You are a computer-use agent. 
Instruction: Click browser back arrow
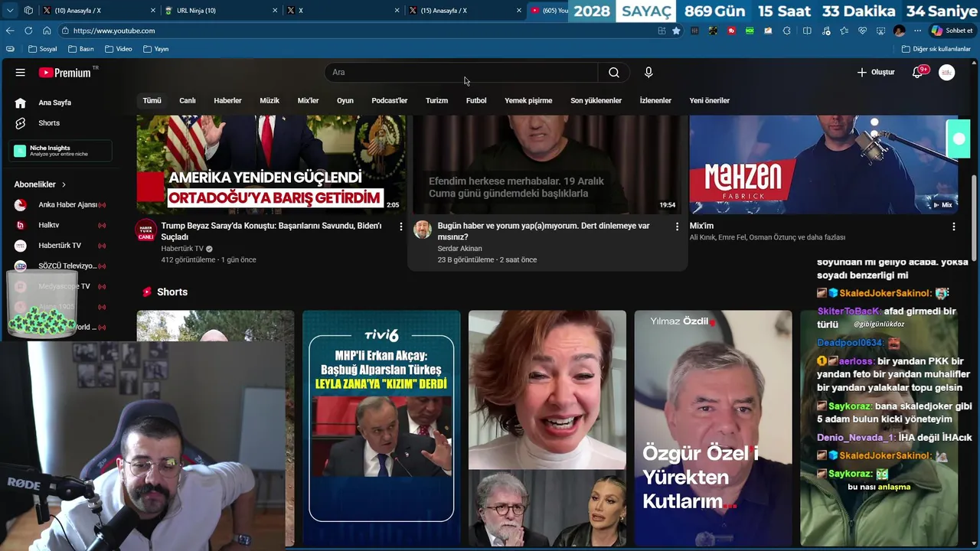click(x=10, y=31)
